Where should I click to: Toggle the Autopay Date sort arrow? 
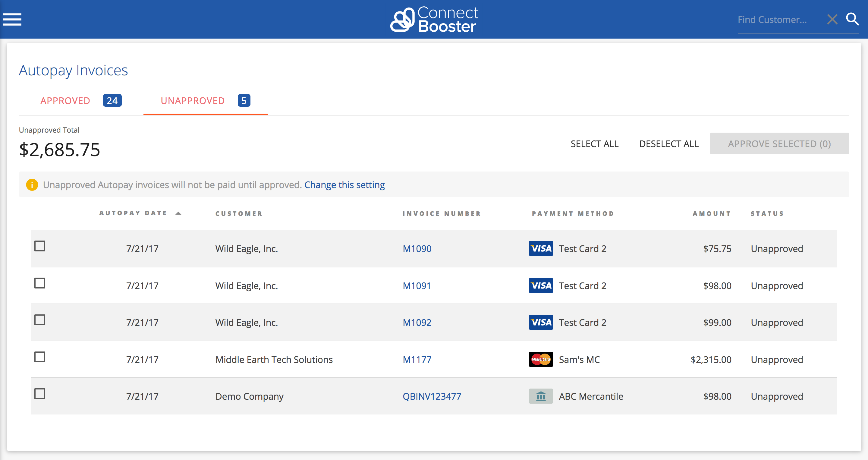click(x=178, y=213)
